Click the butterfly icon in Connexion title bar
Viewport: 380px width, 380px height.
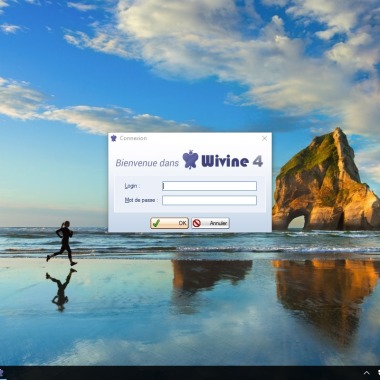(113, 138)
